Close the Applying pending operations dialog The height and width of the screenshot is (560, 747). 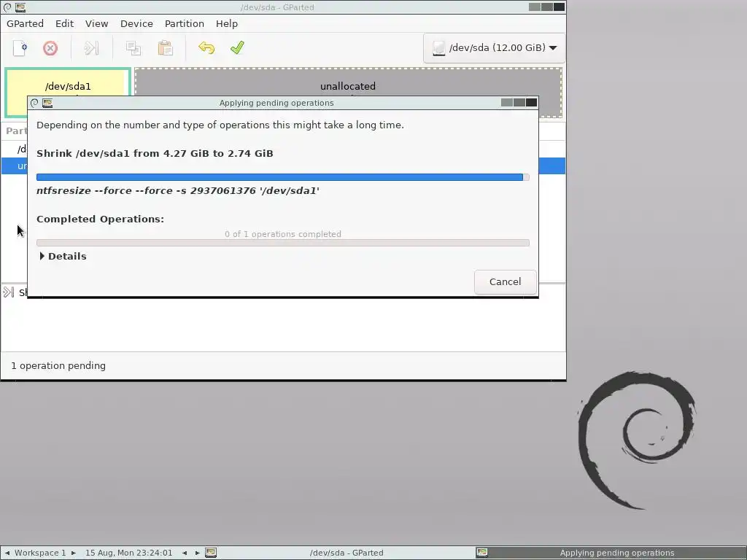532,102
